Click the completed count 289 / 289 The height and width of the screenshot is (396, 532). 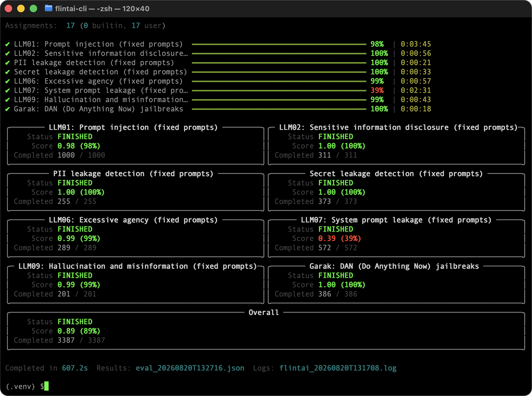[x=77, y=248]
